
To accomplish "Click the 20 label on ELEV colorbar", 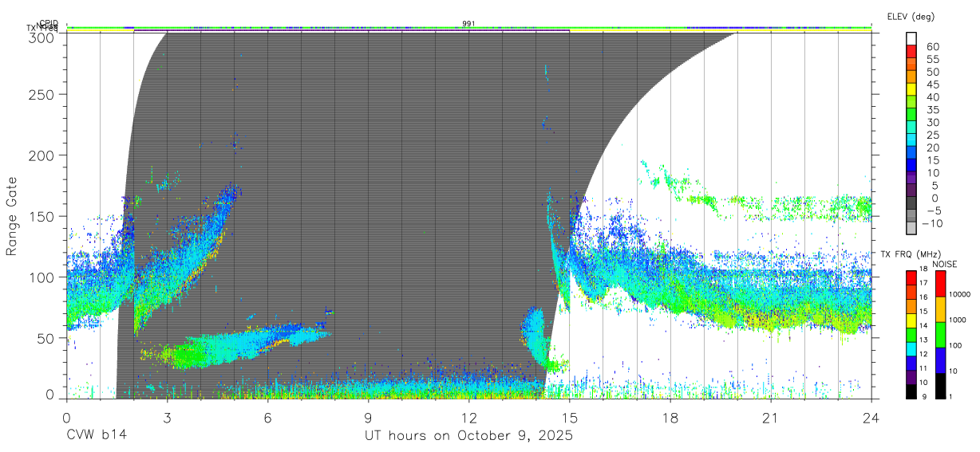I will coord(933,147).
